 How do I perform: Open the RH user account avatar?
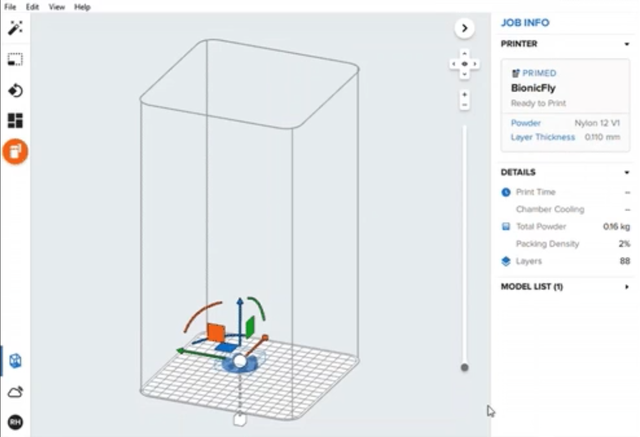(15, 422)
